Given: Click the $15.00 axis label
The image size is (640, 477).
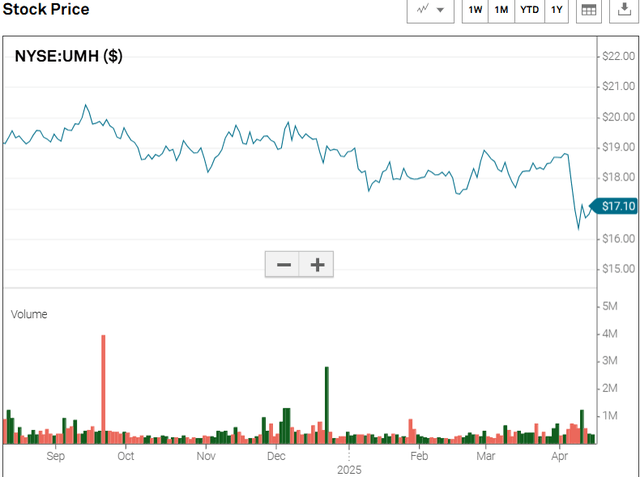Looking at the screenshot, I should point(618,269).
